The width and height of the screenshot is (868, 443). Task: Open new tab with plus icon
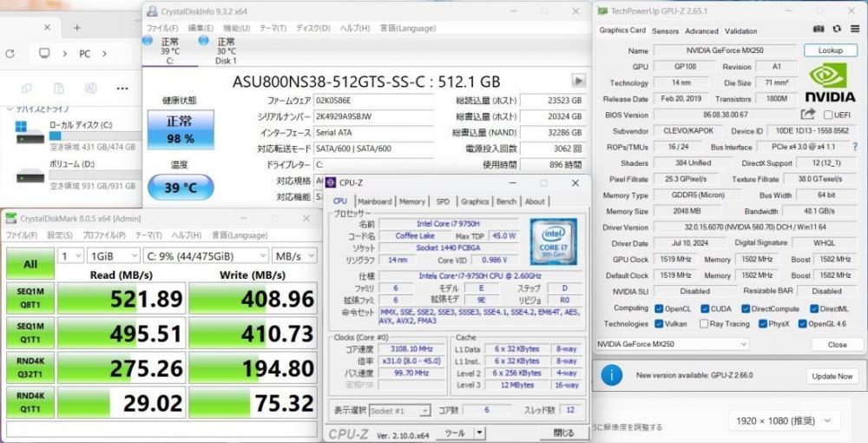[77, 28]
